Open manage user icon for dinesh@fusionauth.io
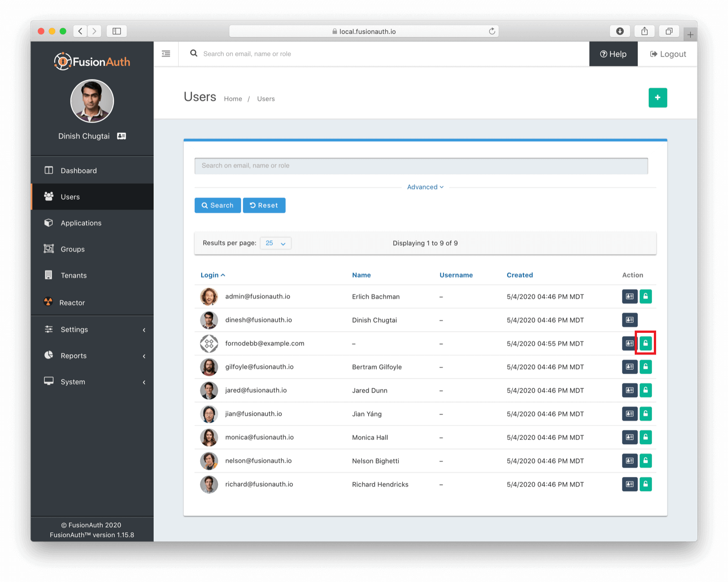The width and height of the screenshot is (728, 582). click(630, 320)
